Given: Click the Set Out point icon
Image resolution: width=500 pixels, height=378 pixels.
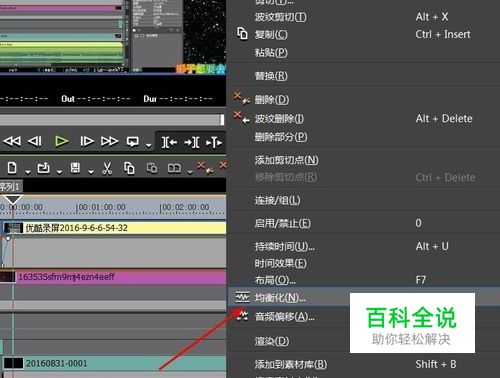Looking at the screenshot, I should (x=192, y=143).
